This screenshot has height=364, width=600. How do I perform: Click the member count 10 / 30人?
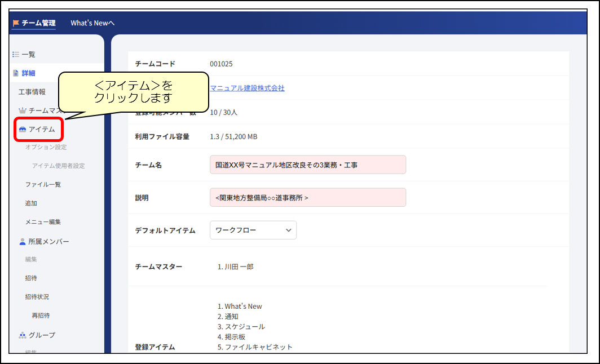click(x=224, y=113)
